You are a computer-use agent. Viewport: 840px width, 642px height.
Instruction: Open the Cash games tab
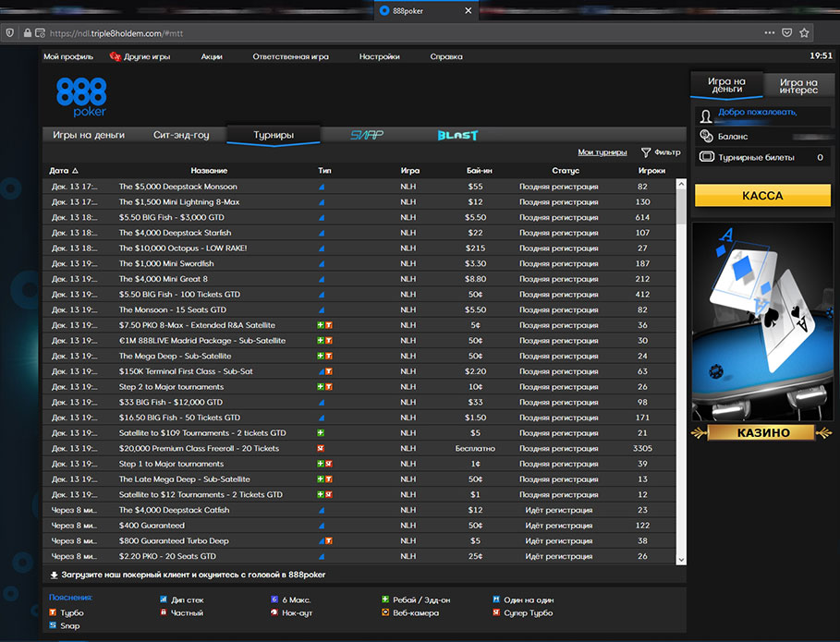click(89, 135)
